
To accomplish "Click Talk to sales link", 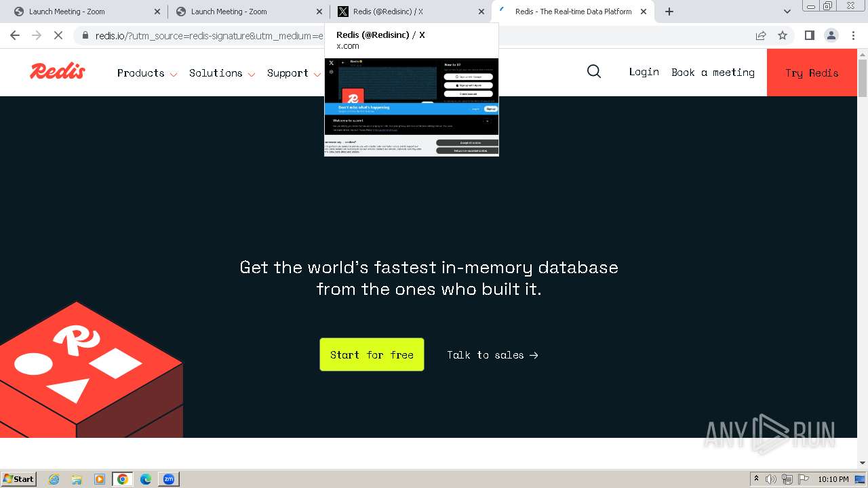I will pyautogui.click(x=492, y=355).
